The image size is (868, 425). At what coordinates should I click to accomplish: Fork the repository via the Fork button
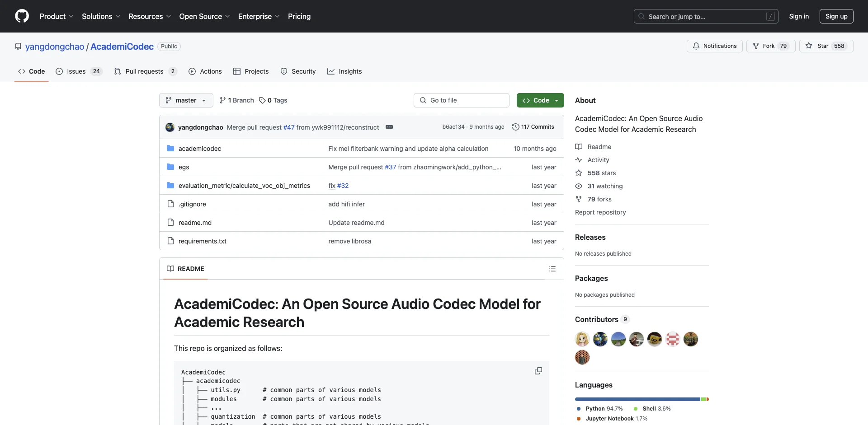point(770,46)
